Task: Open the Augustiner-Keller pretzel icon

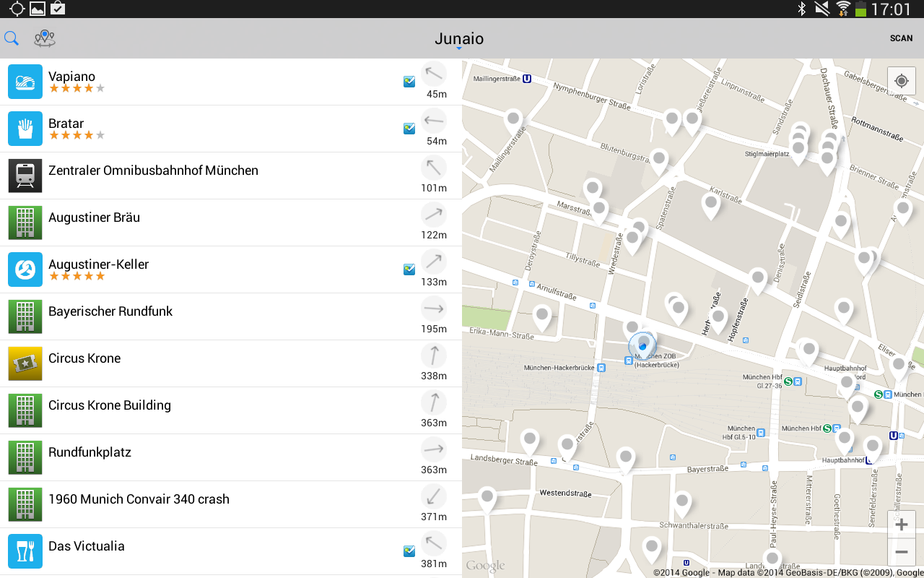Action: pyautogui.click(x=25, y=269)
